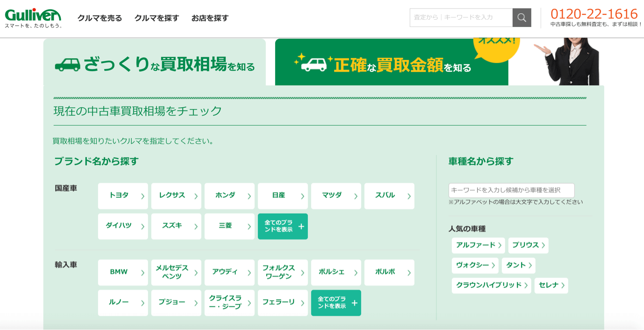Viewport: 644px width, 330px height.
Task: Select お店を探す in the navigation
Action: pyautogui.click(x=210, y=18)
